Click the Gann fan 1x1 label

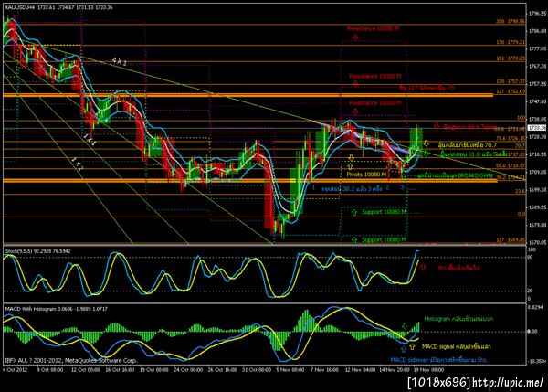tap(90, 140)
